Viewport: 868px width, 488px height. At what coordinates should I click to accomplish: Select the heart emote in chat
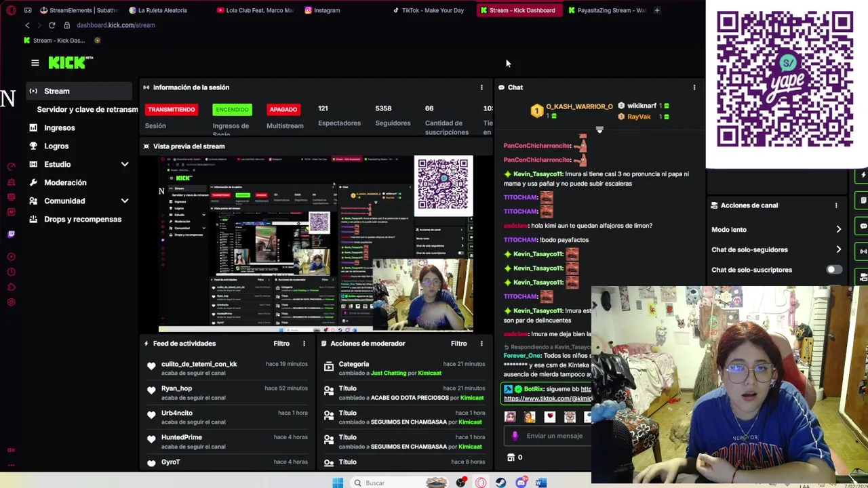coord(550,417)
